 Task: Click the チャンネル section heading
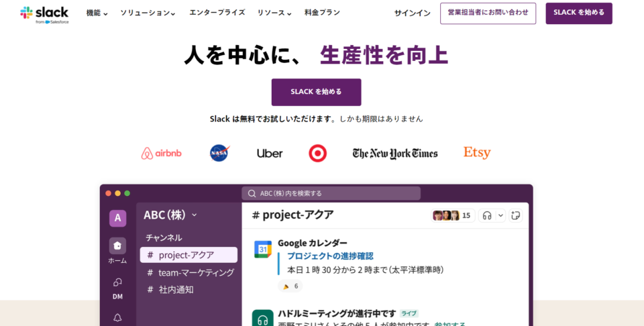tap(164, 237)
